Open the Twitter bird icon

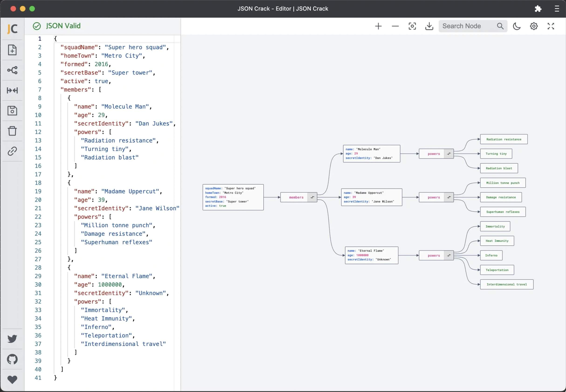[x=12, y=339]
